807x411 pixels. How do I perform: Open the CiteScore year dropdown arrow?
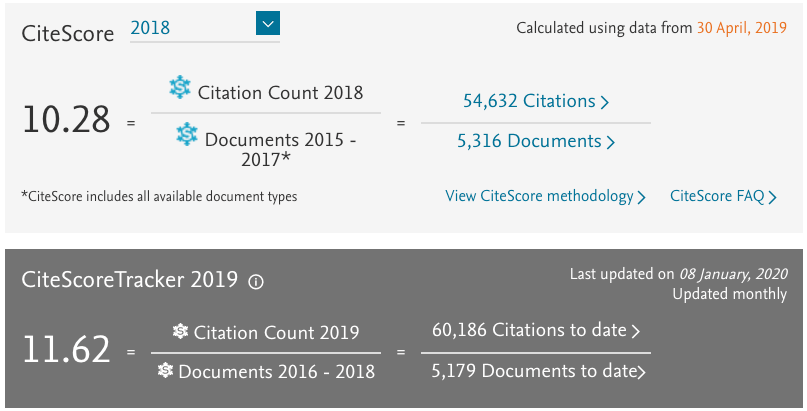coord(267,25)
